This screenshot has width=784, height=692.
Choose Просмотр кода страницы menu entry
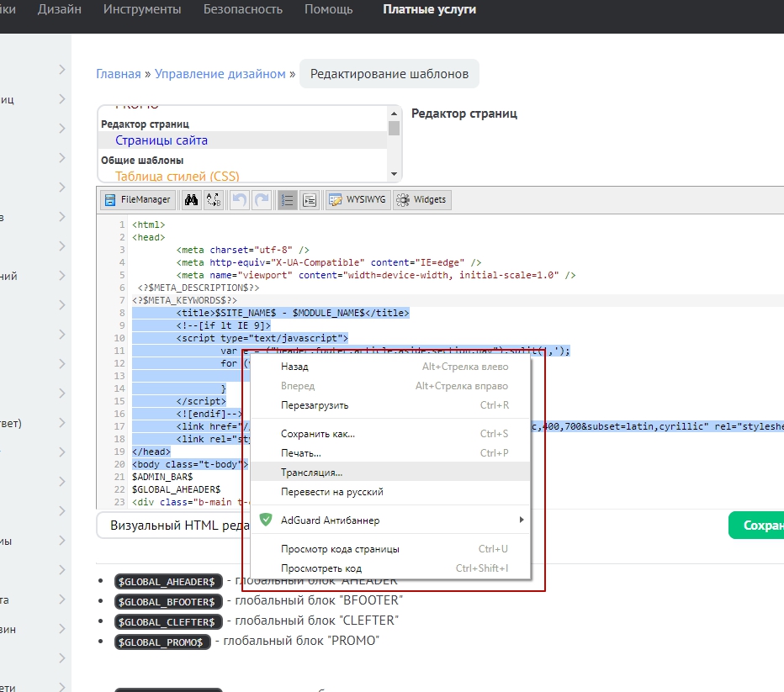(340, 549)
